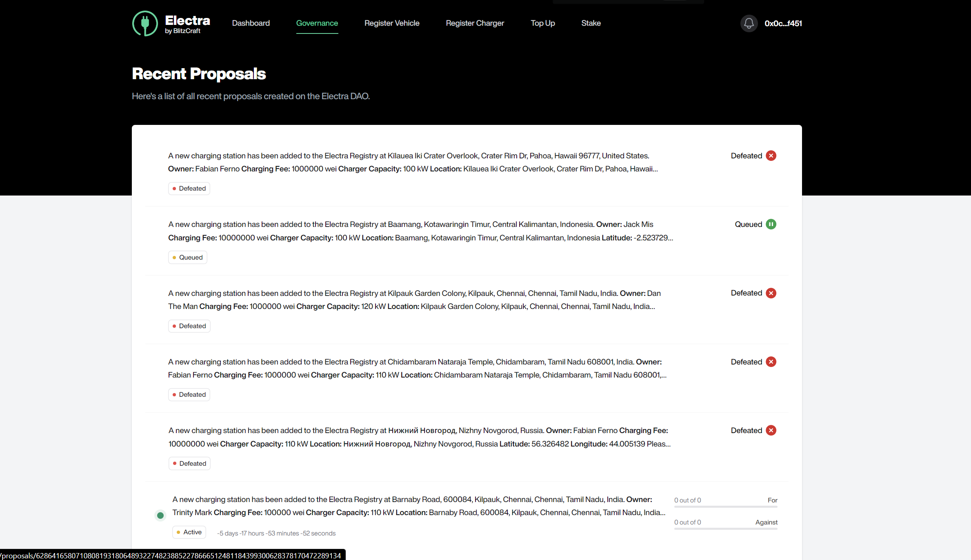Click the Against votes progress bar

pos(725,529)
